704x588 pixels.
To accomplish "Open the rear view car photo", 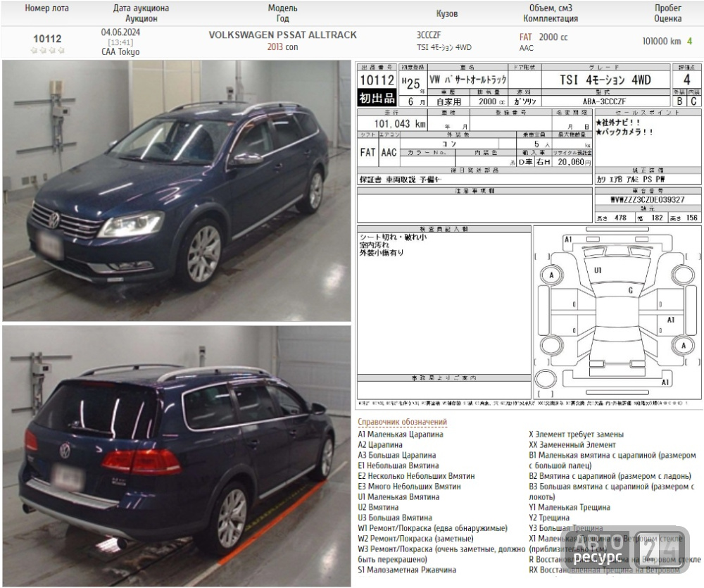I will tap(177, 456).
